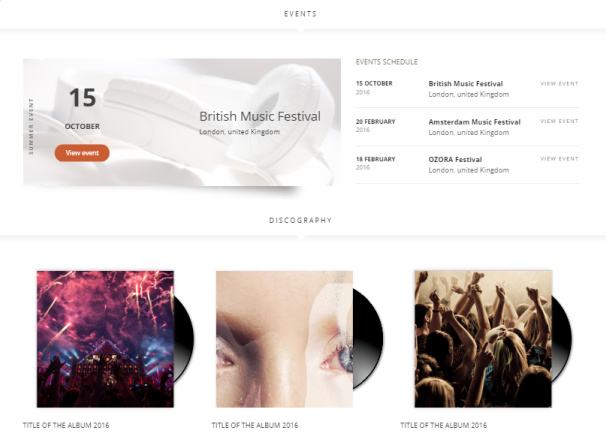Select Amsterdam Music Festival schedule title
The height and width of the screenshot is (437, 606).
[x=474, y=122]
